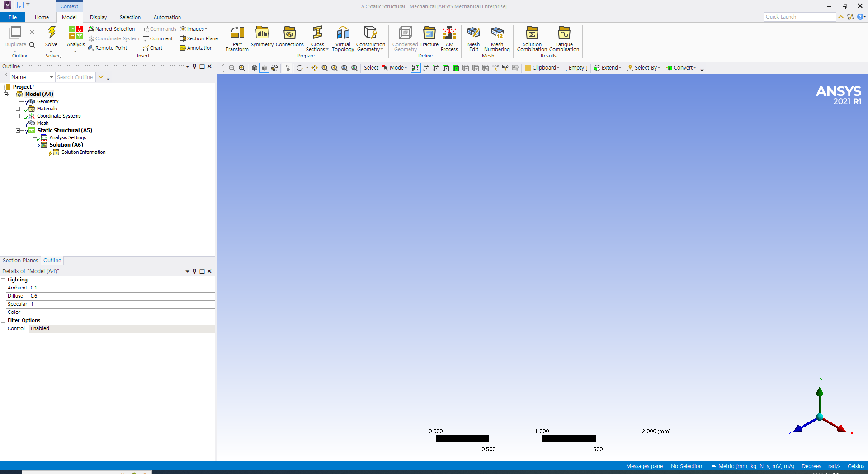Open the Analysis icon menu

pos(76,39)
